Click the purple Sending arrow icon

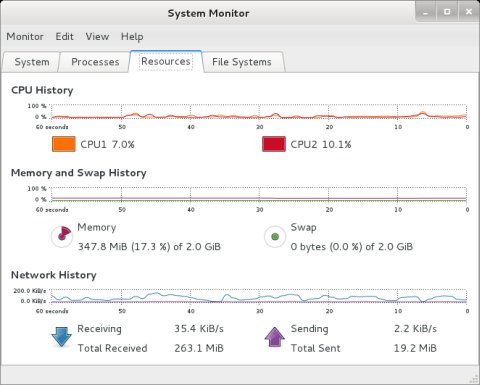pyautogui.click(x=274, y=337)
